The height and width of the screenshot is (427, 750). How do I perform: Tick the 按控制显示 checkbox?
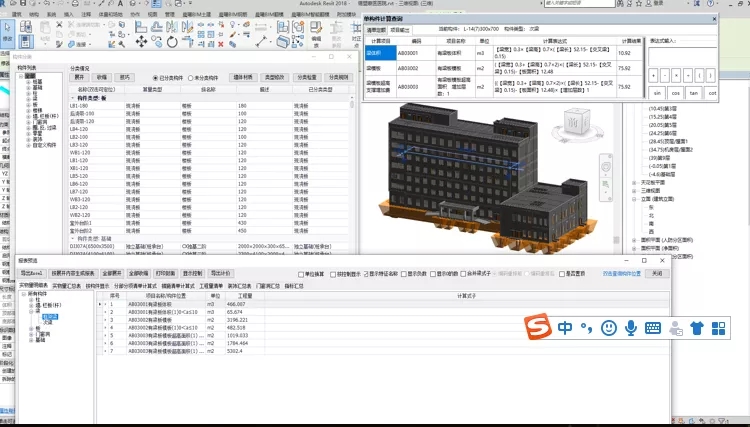pyautogui.click(x=333, y=274)
